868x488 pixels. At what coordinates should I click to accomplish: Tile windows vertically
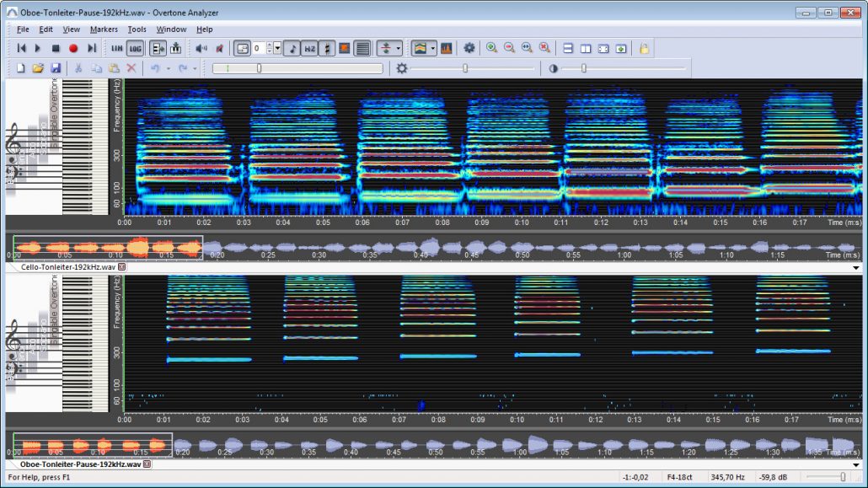coord(586,49)
